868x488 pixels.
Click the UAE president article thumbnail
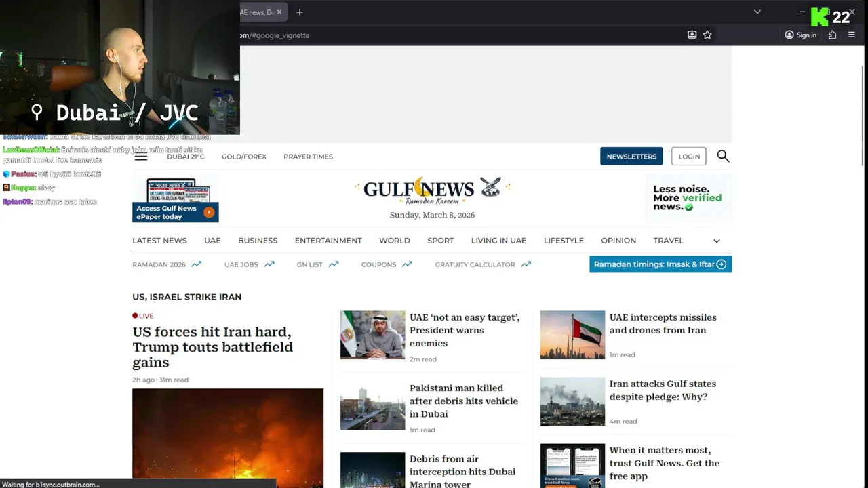(x=372, y=335)
